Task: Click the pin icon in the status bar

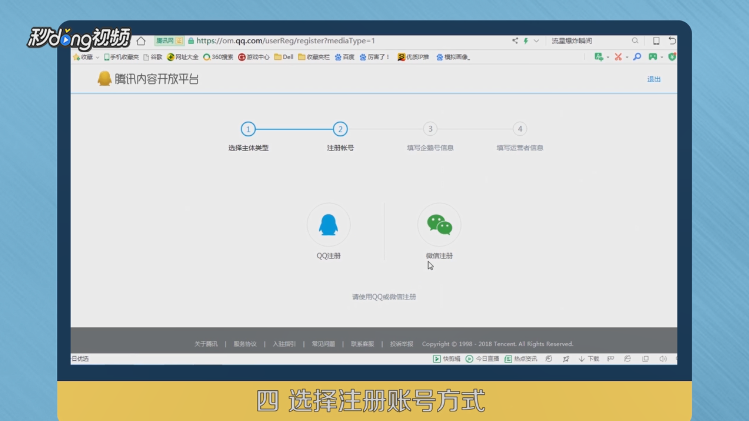Action: coord(566,359)
